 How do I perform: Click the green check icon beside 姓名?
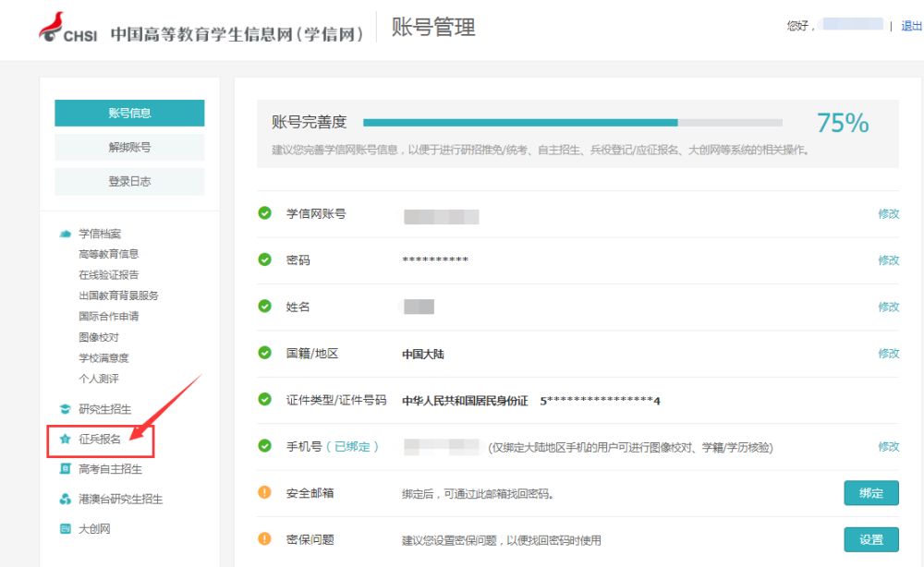(265, 306)
